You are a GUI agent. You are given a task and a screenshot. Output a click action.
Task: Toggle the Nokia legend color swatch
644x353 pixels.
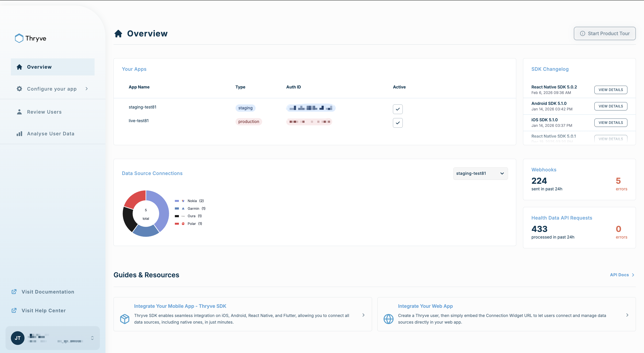pos(177,201)
